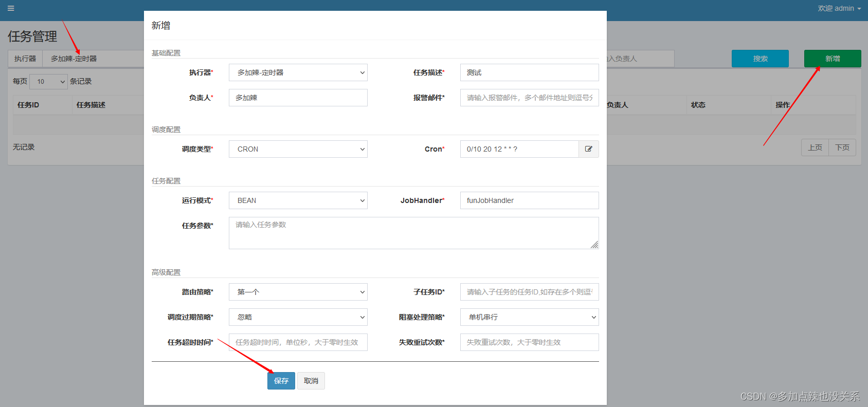Image resolution: width=868 pixels, height=407 pixels.
Task: Click the green 新增 button
Action: [833, 59]
